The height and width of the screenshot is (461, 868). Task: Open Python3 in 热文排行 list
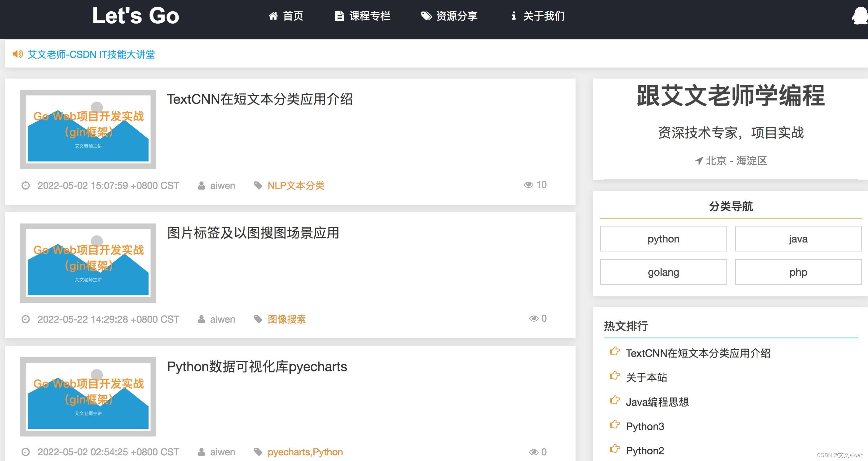point(645,426)
